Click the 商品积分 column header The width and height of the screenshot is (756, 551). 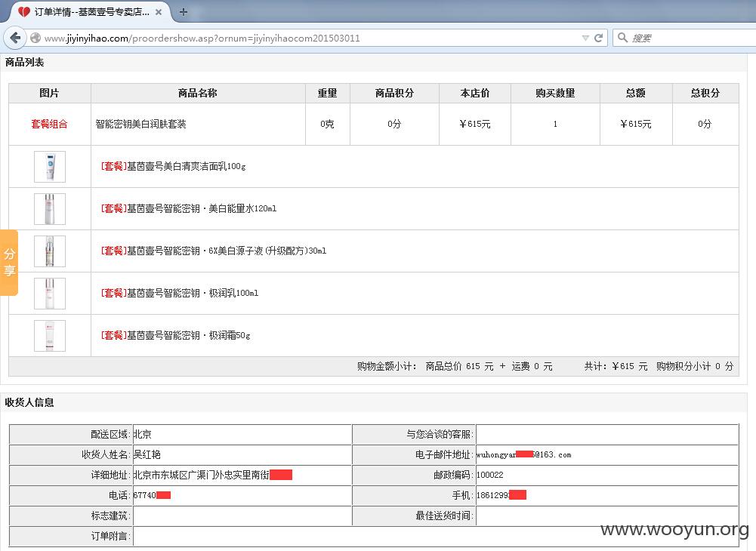pos(394,93)
